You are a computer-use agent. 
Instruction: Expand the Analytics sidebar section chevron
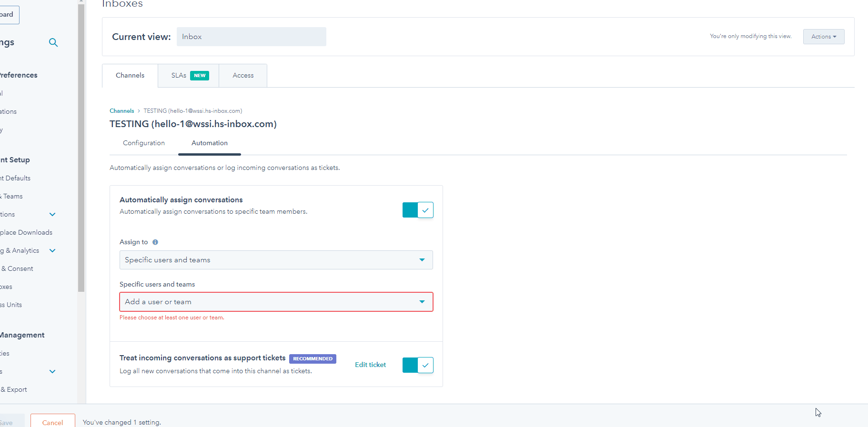52,250
